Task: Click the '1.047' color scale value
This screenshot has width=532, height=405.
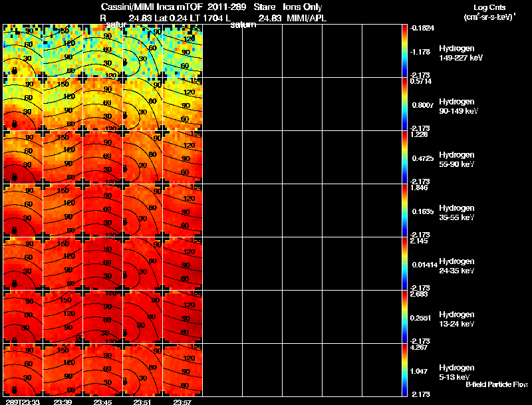Action: click(420, 371)
